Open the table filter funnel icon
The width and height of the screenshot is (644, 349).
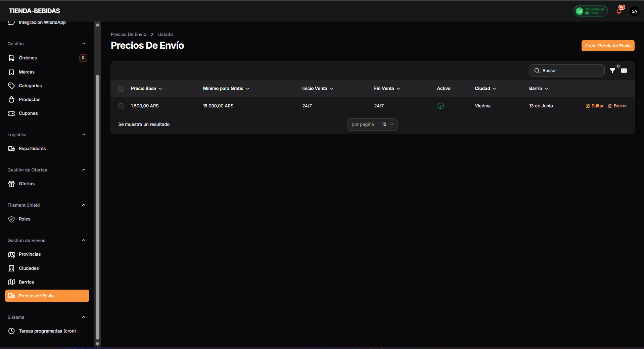(x=612, y=70)
